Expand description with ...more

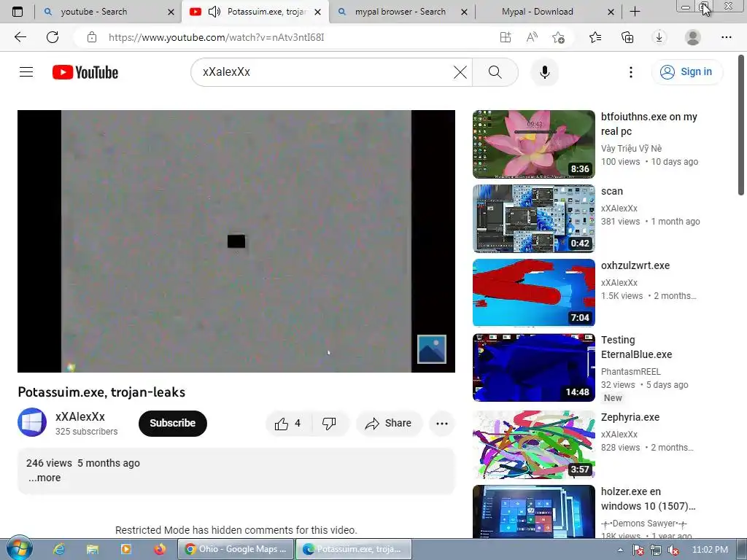44,478
